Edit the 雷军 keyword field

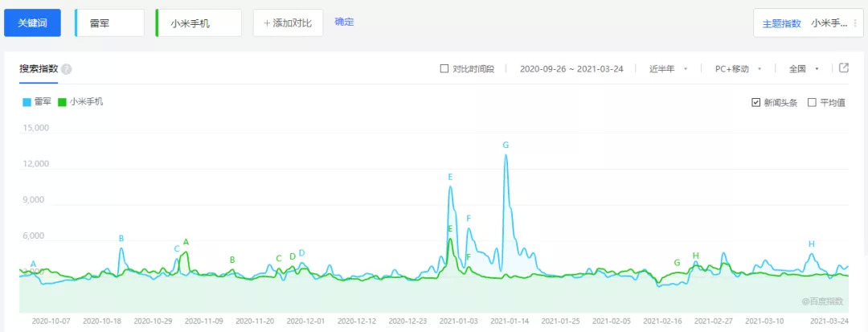[109, 23]
